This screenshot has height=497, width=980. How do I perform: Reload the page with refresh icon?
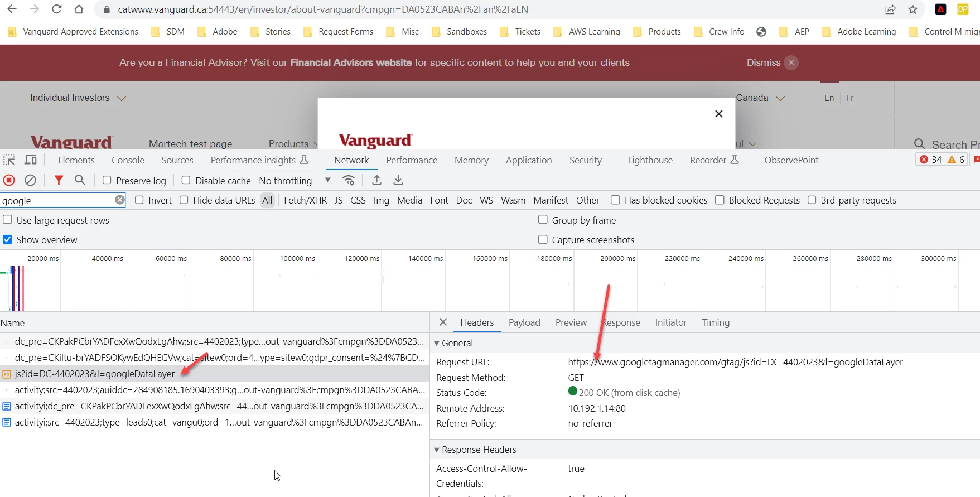56,9
